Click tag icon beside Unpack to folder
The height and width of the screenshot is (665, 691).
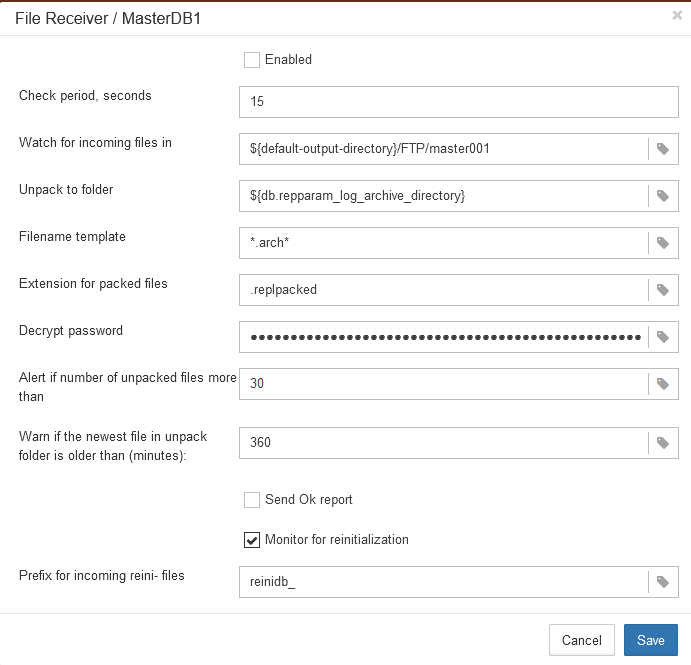(663, 196)
